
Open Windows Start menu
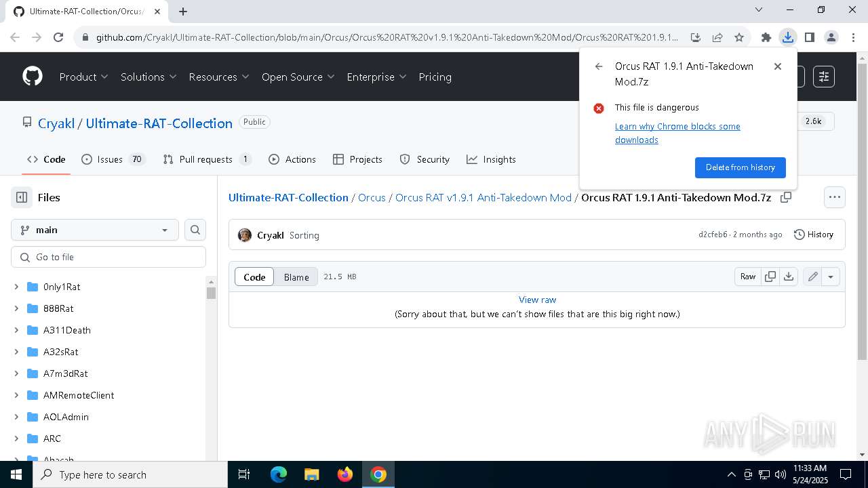[x=16, y=474]
